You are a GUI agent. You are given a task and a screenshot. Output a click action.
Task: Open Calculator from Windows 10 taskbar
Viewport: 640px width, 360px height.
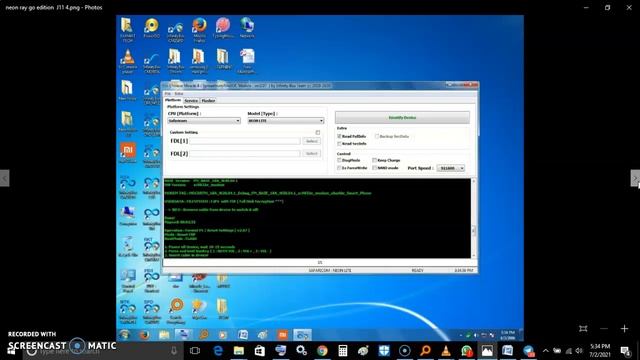343,351
